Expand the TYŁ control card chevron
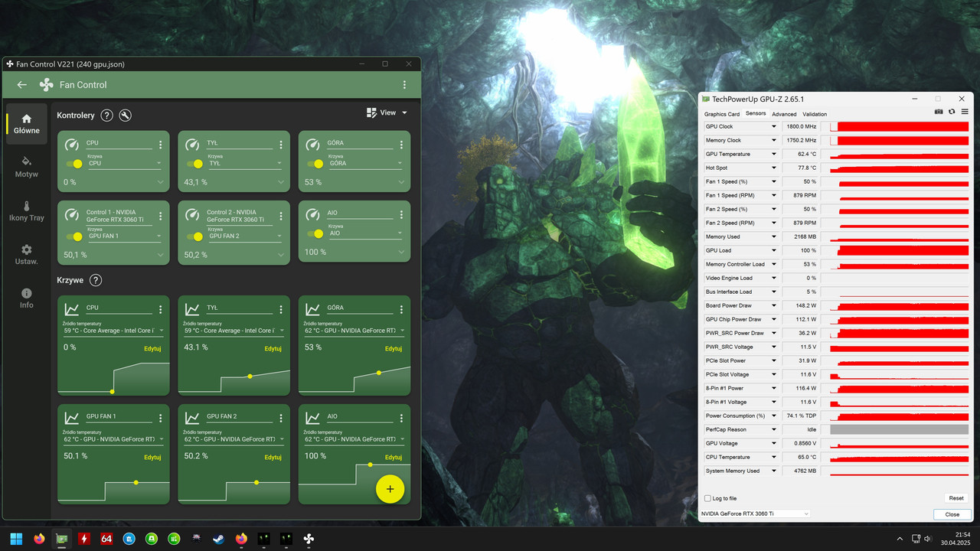The height and width of the screenshot is (551, 980). point(281,182)
